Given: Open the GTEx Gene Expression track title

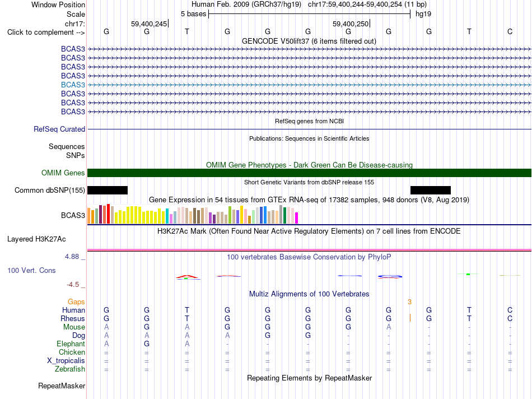Looking at the screenshot, I should point(309,199).
